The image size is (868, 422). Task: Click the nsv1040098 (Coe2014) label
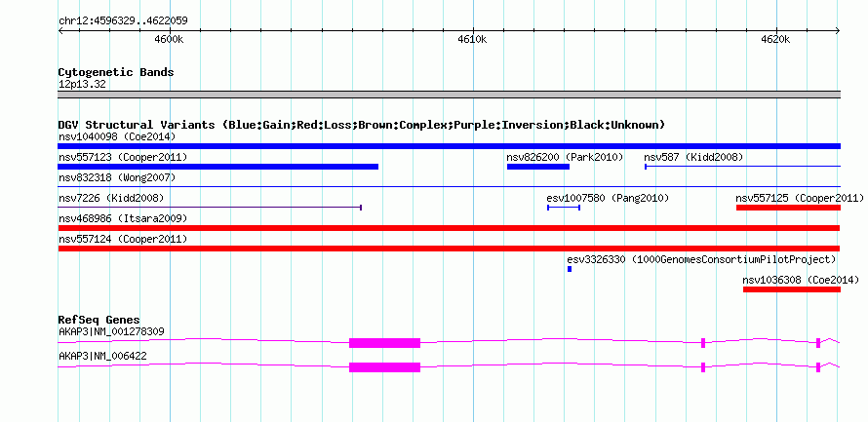[x=117, y=136]
